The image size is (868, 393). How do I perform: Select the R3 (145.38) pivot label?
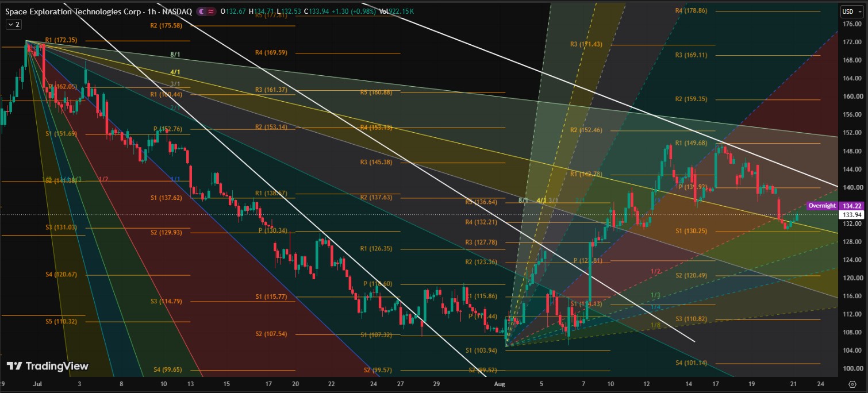click(x=376, y=162)
